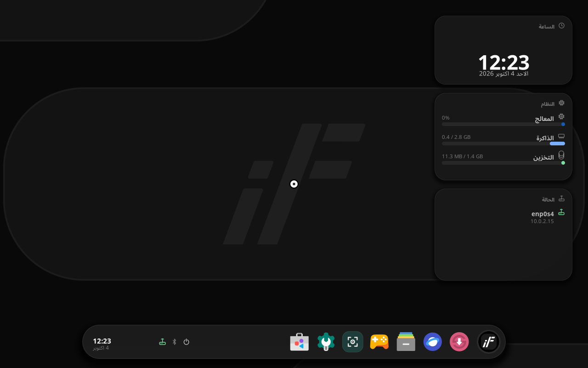The height and width of the screenshot is (368, 588).
Task: Click the chip icon beside النظام header
Action: pyautogui.click(x=561, y=103)
